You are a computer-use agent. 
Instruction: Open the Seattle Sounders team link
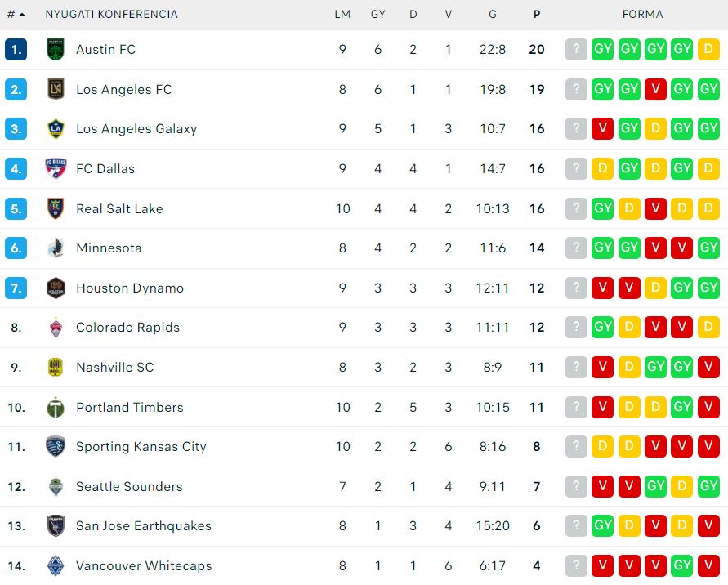pyautogui.click(x=129, y=487)
